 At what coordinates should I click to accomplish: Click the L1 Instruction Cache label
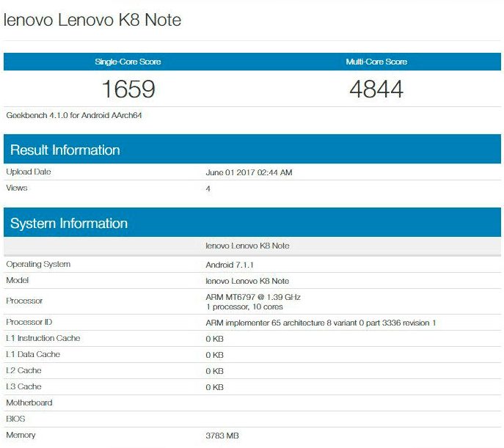(43, 338)
